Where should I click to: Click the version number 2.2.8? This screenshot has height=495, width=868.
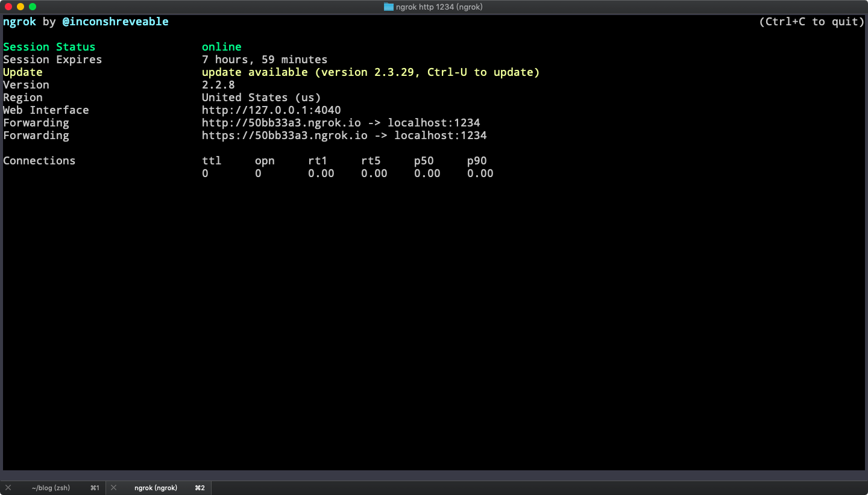(218, 85)
